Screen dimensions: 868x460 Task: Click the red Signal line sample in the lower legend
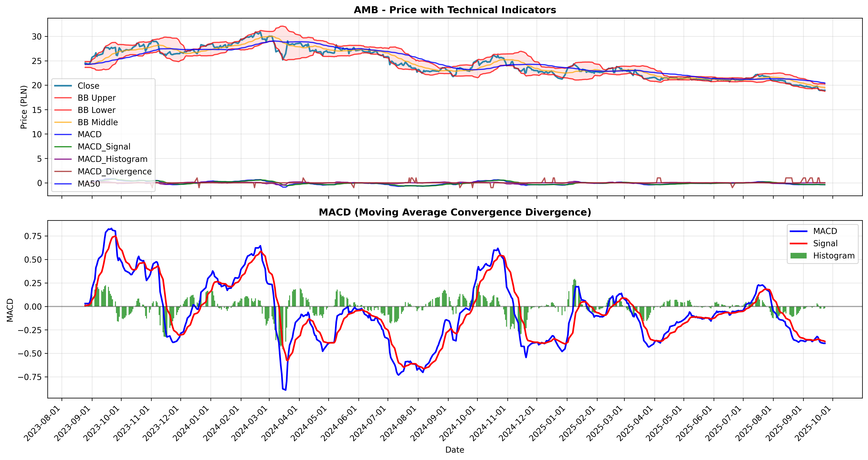799,243
